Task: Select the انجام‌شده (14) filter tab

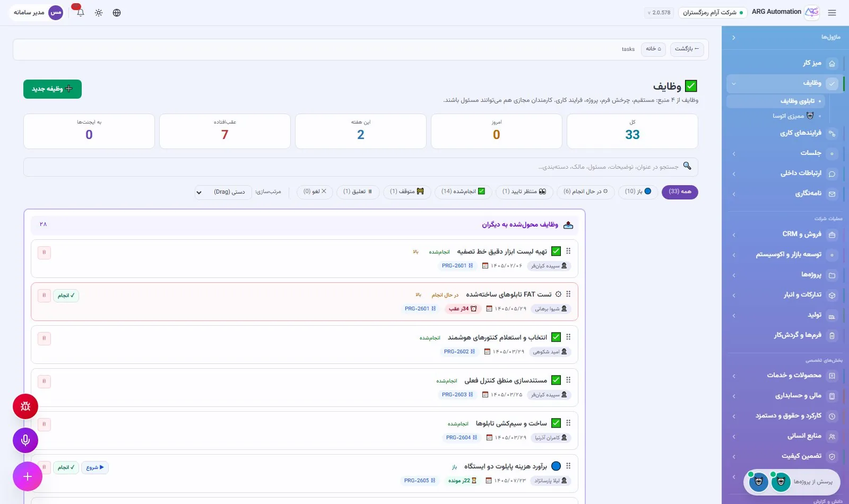Action: pos(463,192)
